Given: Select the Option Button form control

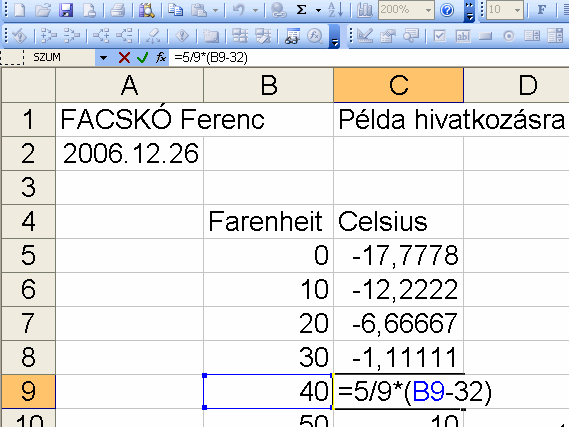Looking at the screenshot, I should [509, 36].
